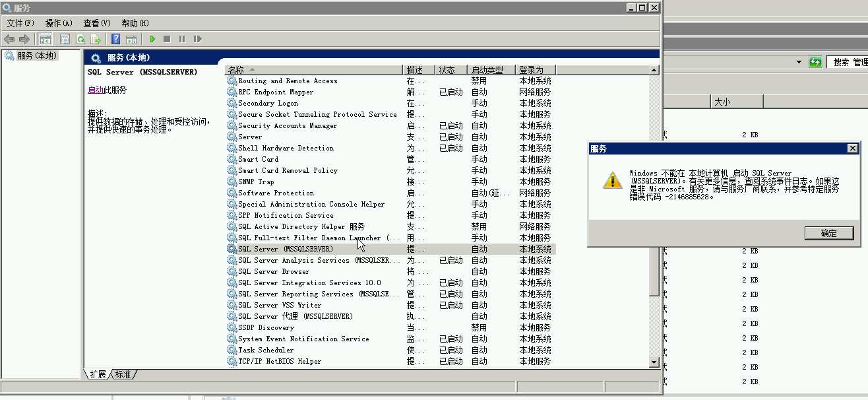
Task: Click the 大小 column header in background window
Action: (x=737, y=102)
